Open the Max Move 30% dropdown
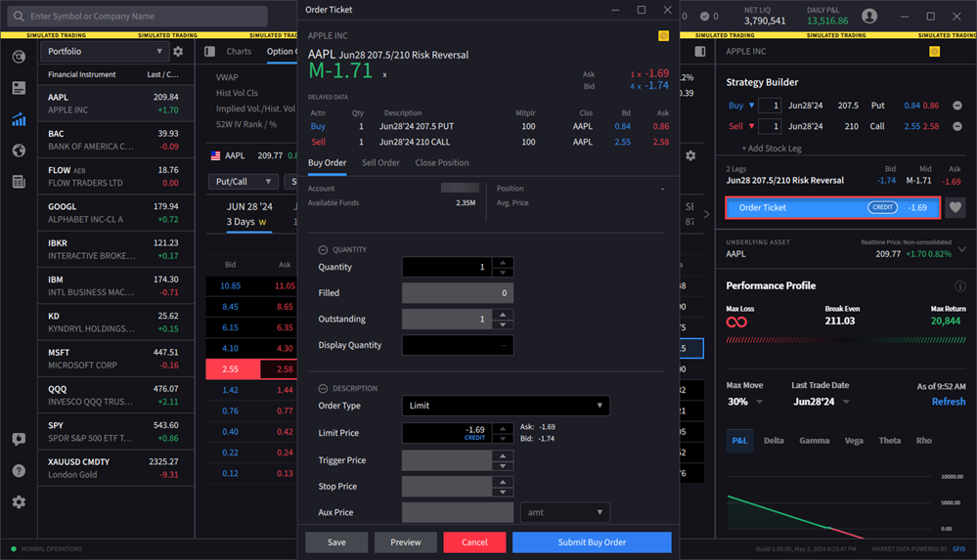 click(x=744, y=402)
